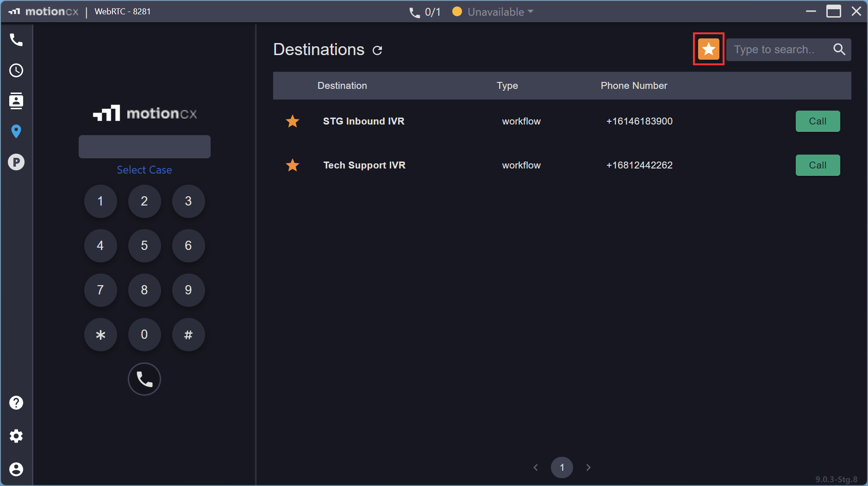Call Tech Support IVR
This screenshot has height=486, width=868.
click(x=818, y=165)
